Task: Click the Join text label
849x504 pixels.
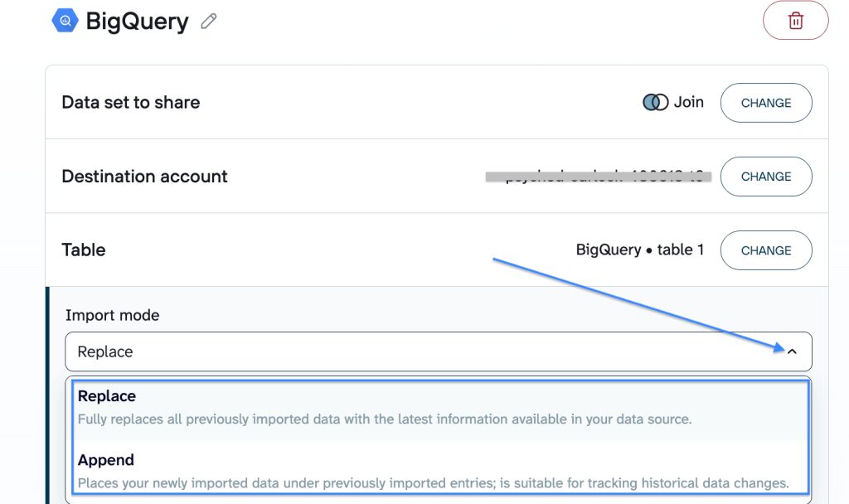Action: (689, 103)
